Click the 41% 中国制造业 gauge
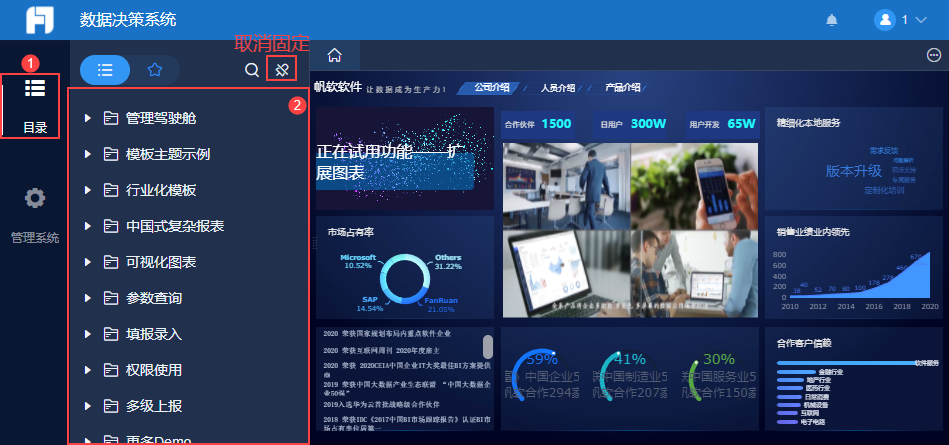 (x=630, y=375)
